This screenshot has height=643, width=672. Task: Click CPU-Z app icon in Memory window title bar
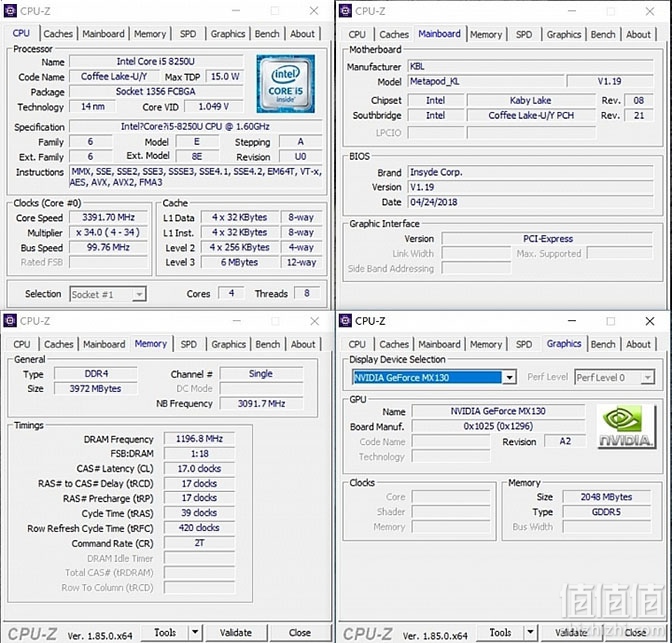point(10,321)
